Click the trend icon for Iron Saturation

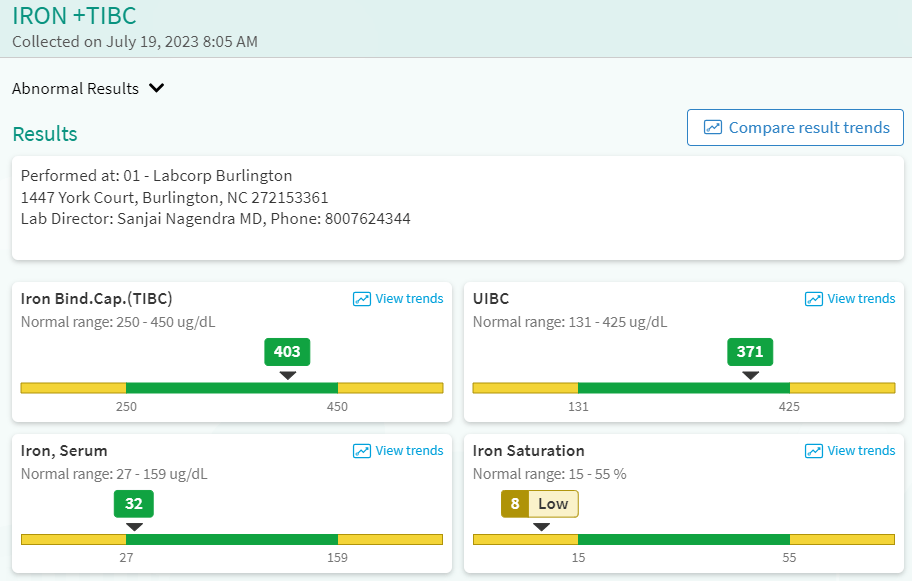pyautogui.click(x=814, y=451)
